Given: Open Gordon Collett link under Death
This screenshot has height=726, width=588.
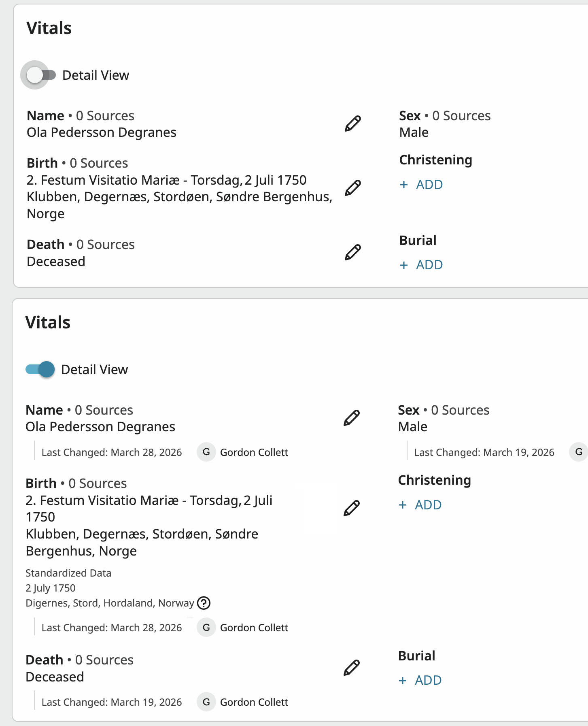Looking at the screenshot, I should click(254, 702).
